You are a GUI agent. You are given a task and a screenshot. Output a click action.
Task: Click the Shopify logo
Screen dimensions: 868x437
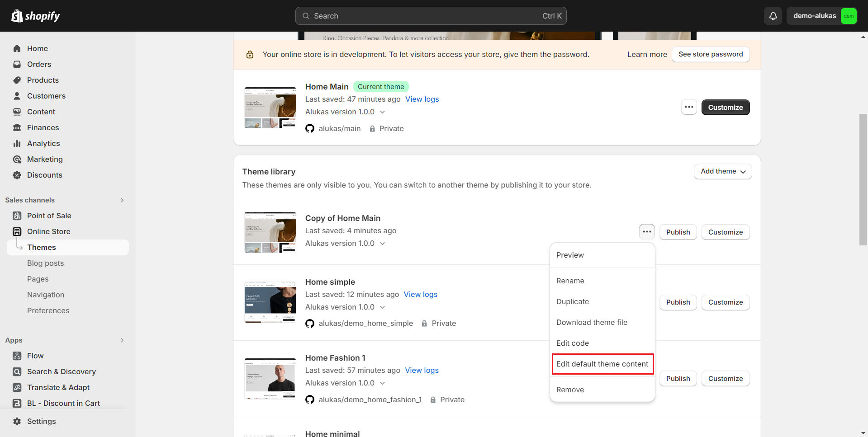coord(36,16)
